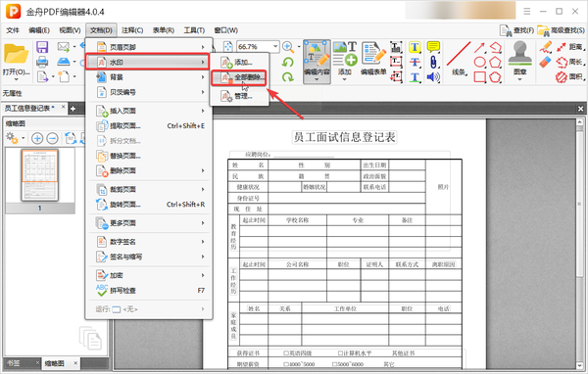Select the red oval shape tool
Viewport: 588px width, 374px height.
point(479,63)
